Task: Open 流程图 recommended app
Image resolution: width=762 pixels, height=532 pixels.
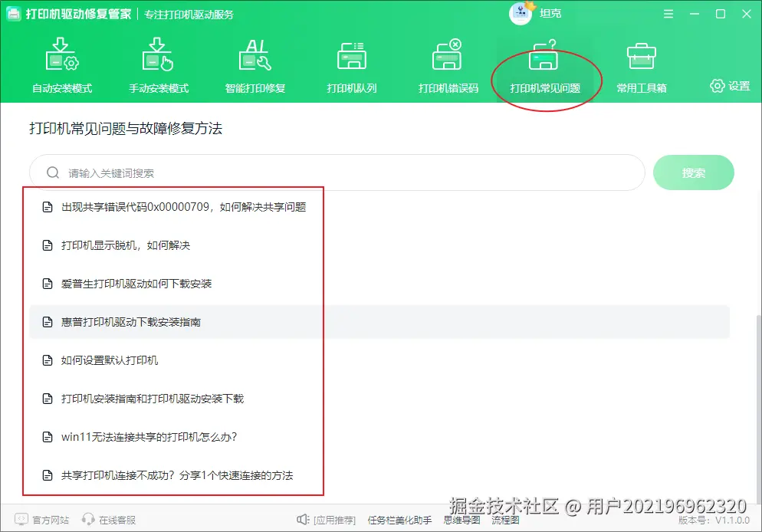Action: [505, 521]
